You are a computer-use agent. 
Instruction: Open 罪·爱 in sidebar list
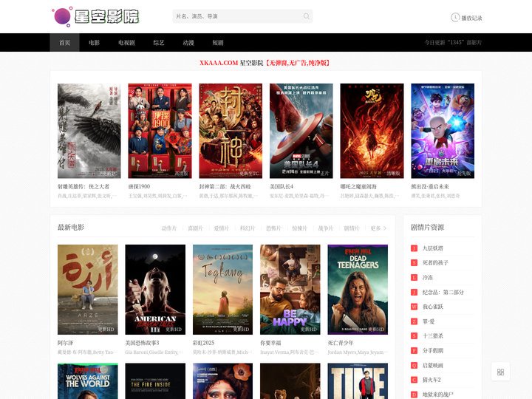[x=429, y=321]
